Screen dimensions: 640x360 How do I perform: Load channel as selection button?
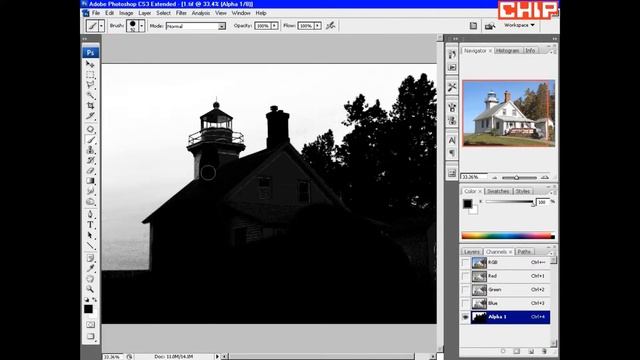(x=503, y=351)
